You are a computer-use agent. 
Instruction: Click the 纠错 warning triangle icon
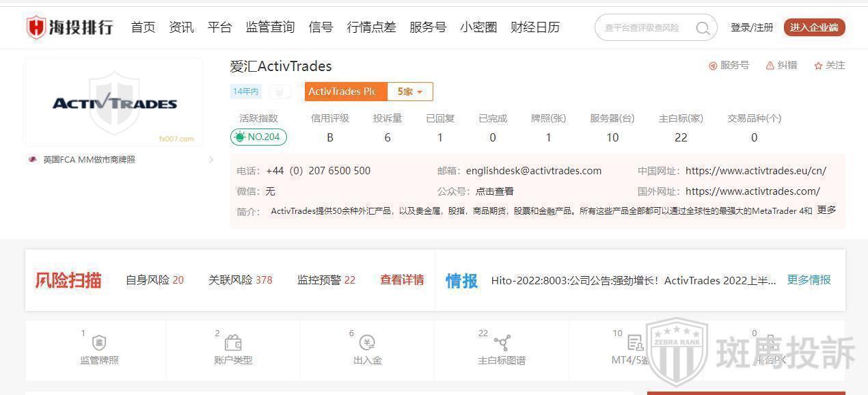coord(770,66)
